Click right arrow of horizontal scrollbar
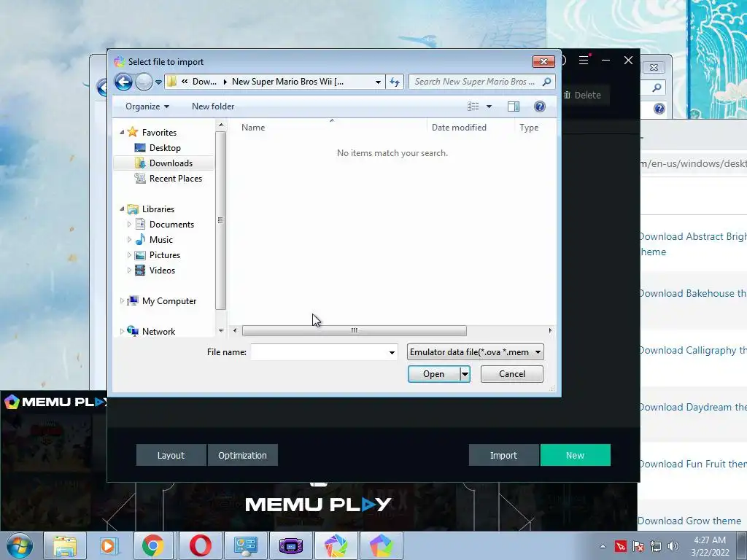The image size is (747, 560). (550, 330)
